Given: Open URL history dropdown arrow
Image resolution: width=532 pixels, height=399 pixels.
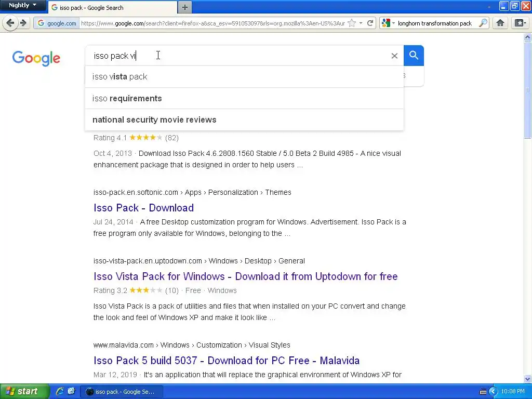Looking at the screenshot, I should (x=361, y=23).
